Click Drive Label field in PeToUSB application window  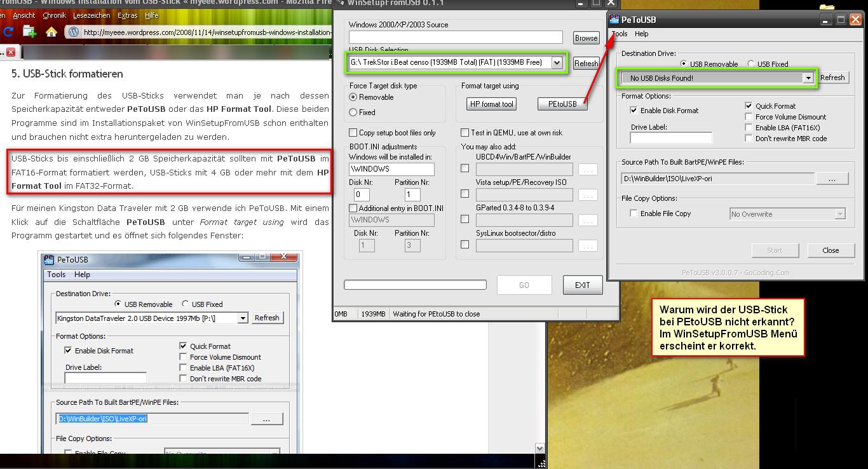[x=672, y=138]
